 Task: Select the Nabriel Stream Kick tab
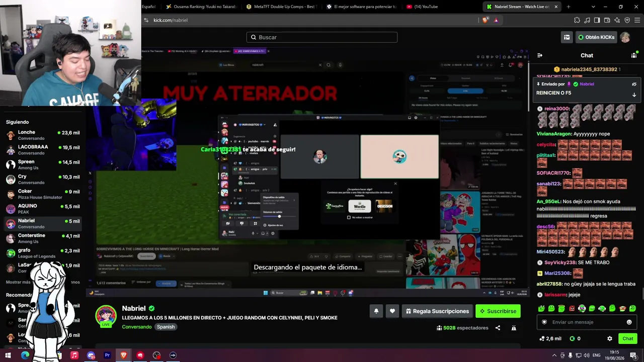pyautogui.click(x=522, y=7)
